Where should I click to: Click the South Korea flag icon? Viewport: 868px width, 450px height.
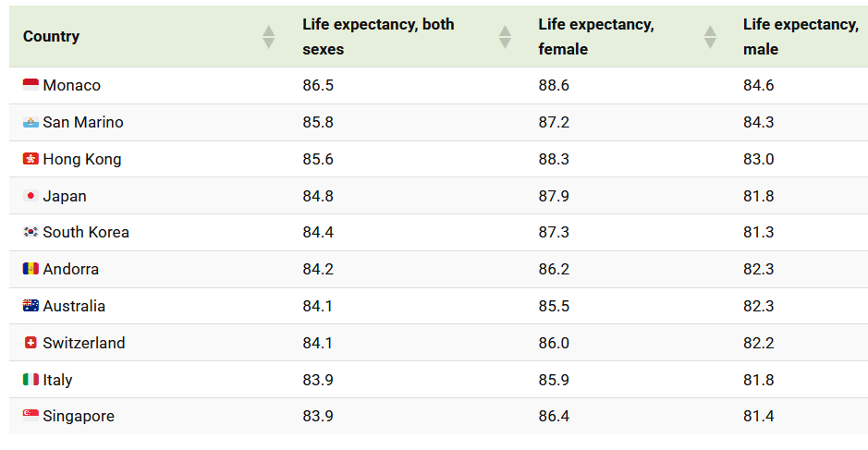point(31,233)
